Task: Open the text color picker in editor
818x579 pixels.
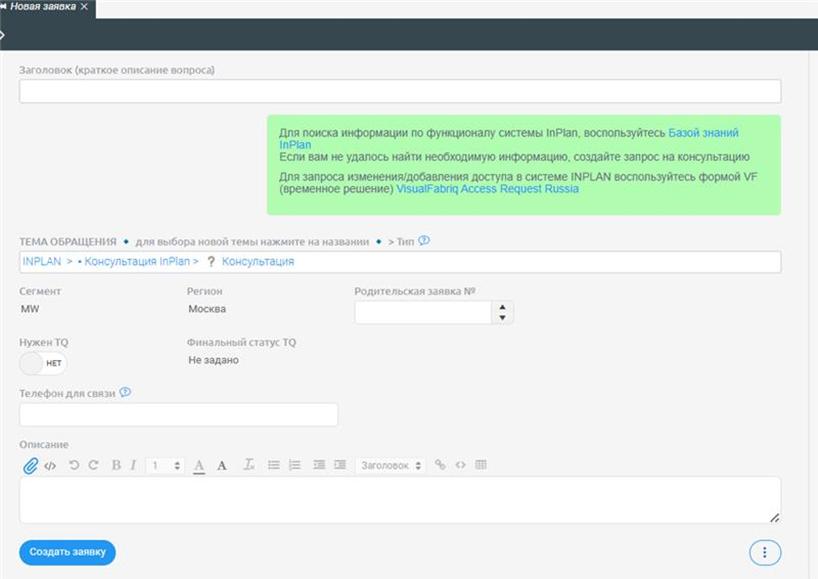Action: (x=199, y=465)
